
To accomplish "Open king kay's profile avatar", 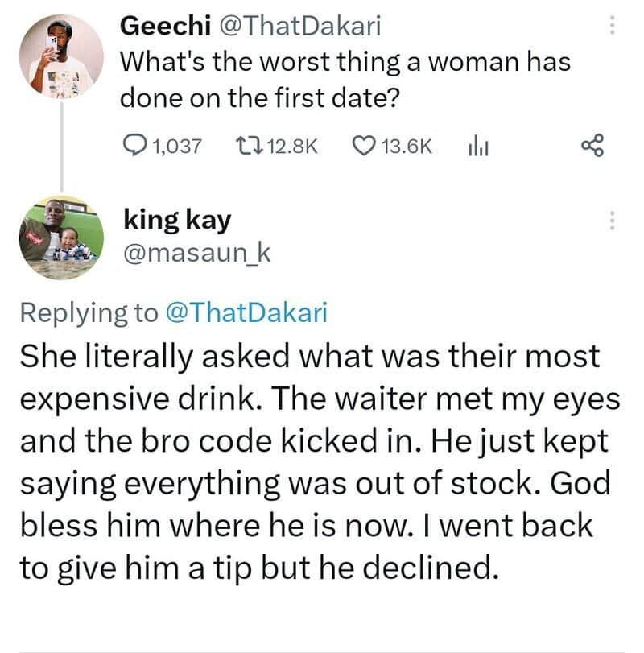I will 60,238.
